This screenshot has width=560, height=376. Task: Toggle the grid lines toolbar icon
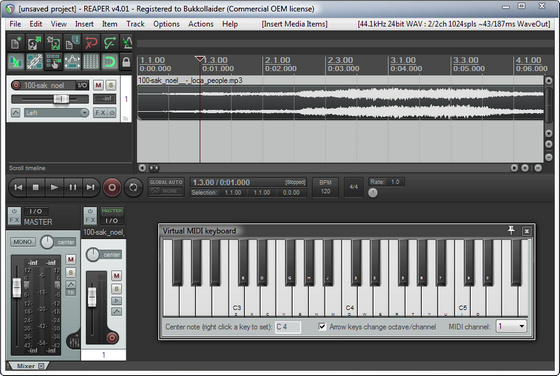(x=91, y=62)
